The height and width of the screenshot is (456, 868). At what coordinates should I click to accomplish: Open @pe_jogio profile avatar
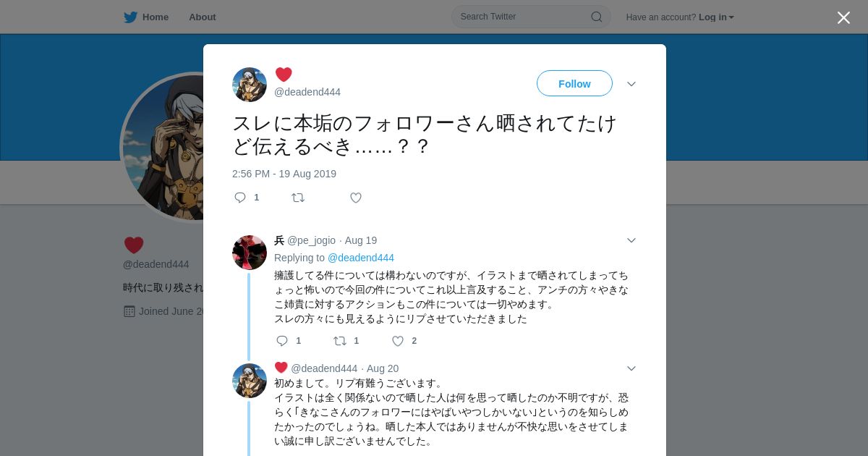[x=250, y=253]
